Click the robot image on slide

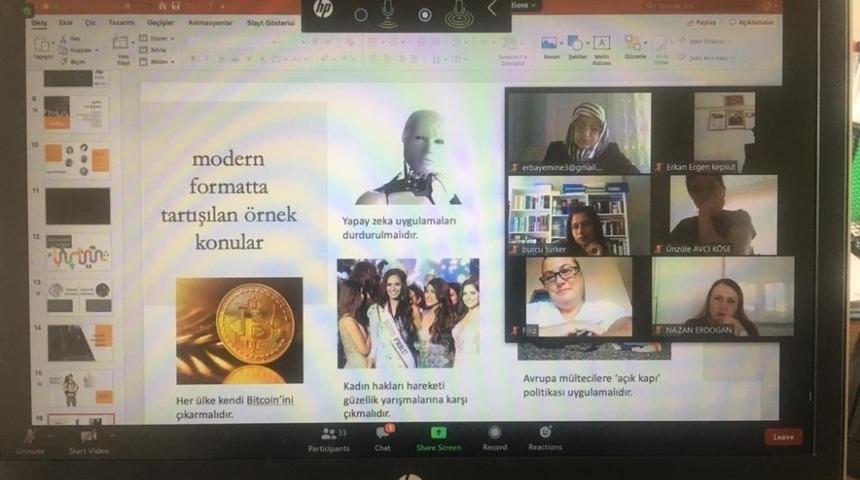pos(408,157)
